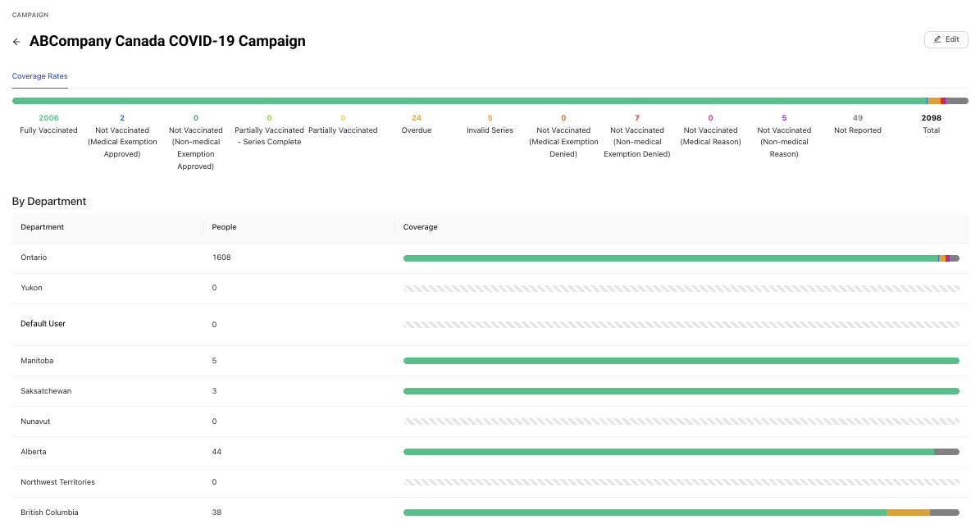980x524 pixels.
Task: Sort the table by the Department column
Action: pos(42,227)
